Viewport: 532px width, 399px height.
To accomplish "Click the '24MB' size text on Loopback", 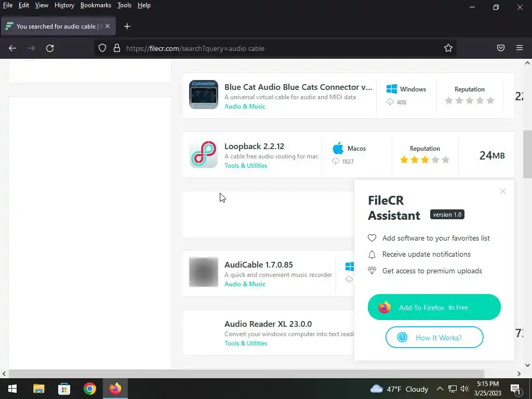I will 492,155.
